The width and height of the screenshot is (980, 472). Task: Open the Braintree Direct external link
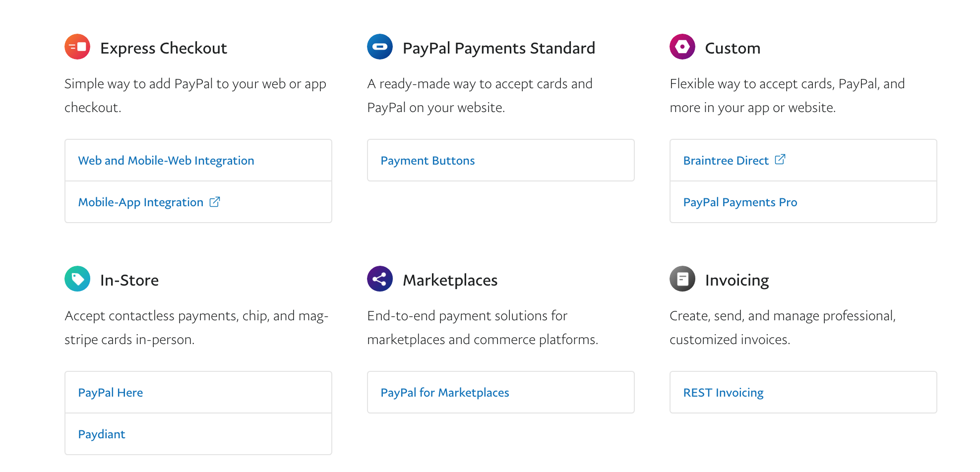pos(725,160)
